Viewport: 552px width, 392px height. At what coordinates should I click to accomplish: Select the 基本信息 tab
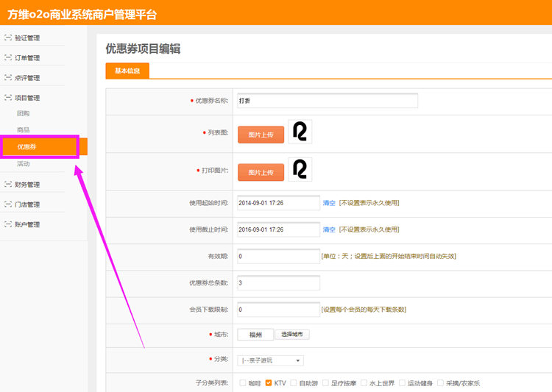click(x=127, y=71)
